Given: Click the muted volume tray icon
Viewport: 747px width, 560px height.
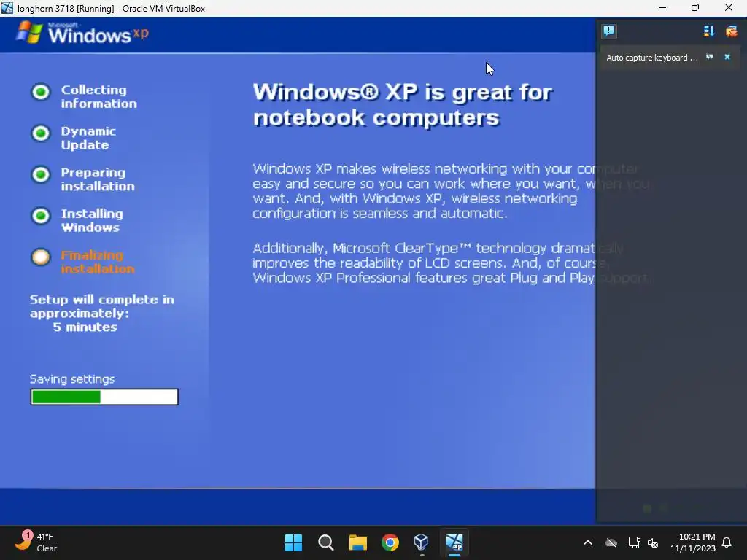Looking at the screenshot, I should pos(653,542).
